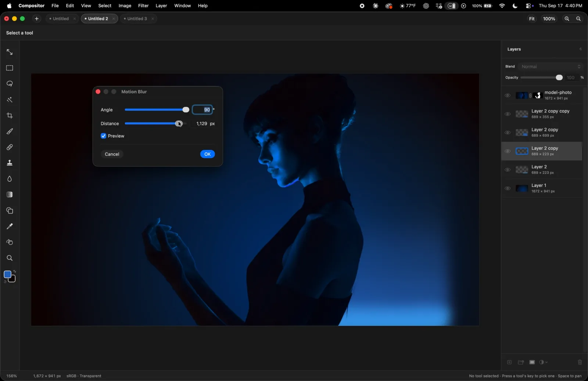The height and width of the screenshot is (381, 588).
Task: Click the blue foreground color swatch
Action: tap(7, 274)
